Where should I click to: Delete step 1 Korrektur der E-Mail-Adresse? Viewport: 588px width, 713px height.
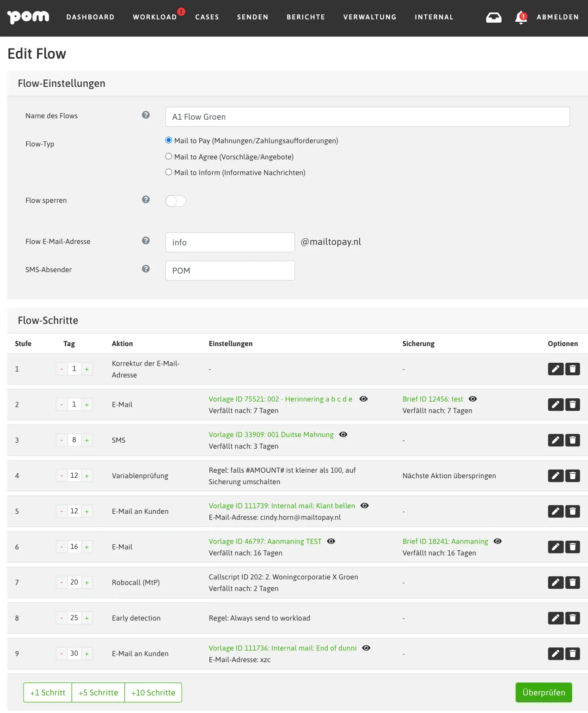coord(572,369)
